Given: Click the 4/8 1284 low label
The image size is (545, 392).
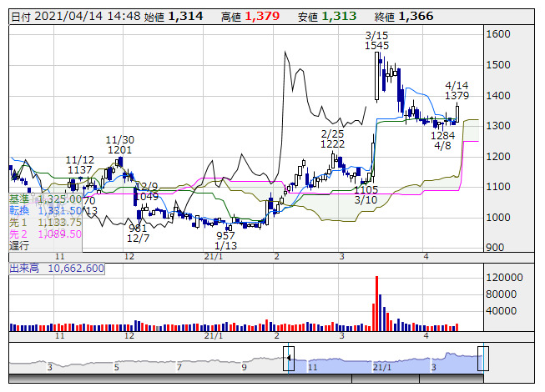Looking at the screenshot, I should (x=443, y=140).
